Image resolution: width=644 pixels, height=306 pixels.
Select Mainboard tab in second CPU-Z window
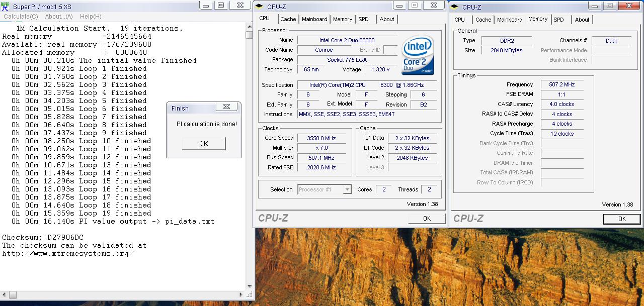[x=510, y=20]
